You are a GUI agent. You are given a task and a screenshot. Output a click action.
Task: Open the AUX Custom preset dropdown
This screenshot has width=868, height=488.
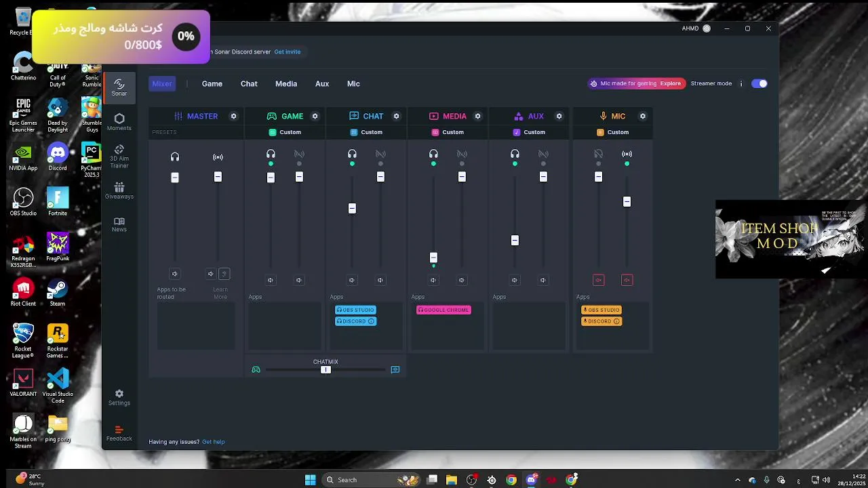coord(529,132)
